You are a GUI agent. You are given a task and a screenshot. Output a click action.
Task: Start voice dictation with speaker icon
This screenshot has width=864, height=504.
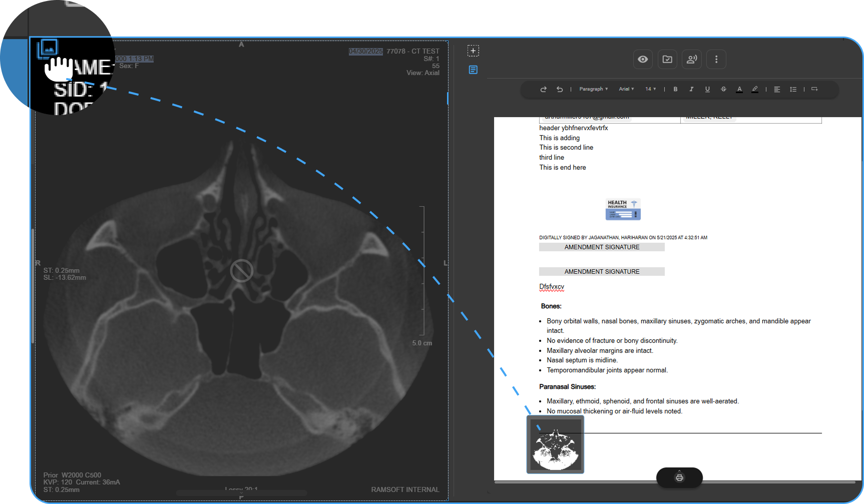(692, 59)
